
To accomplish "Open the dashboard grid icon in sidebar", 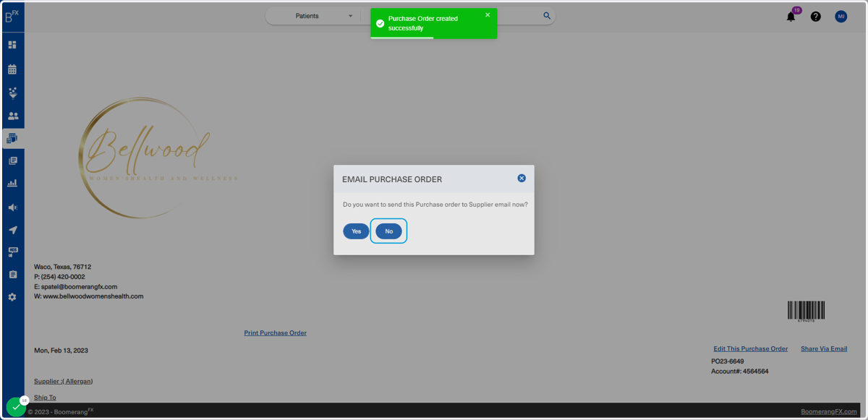I will coord(12,45).
